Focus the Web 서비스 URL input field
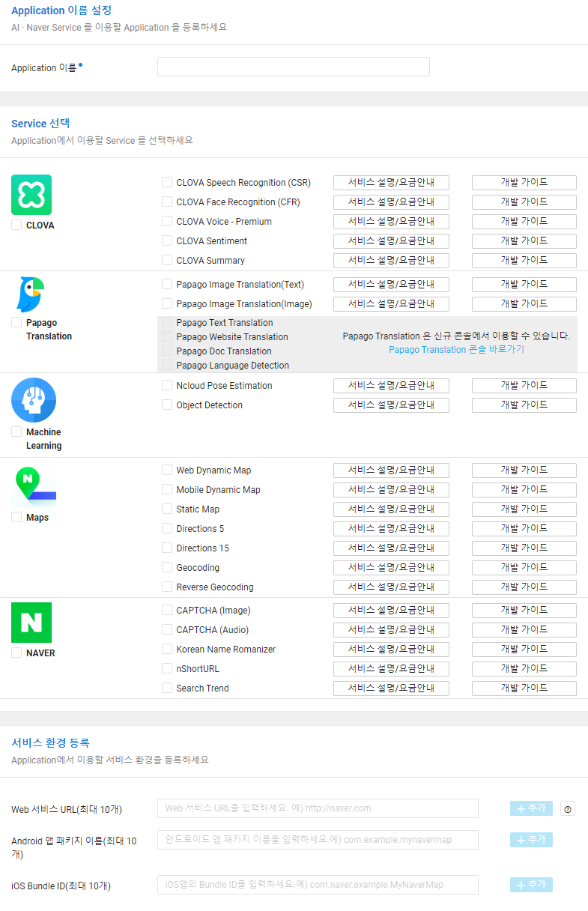Viewport: 588px width, 911px height. click(x=318, y=808)
